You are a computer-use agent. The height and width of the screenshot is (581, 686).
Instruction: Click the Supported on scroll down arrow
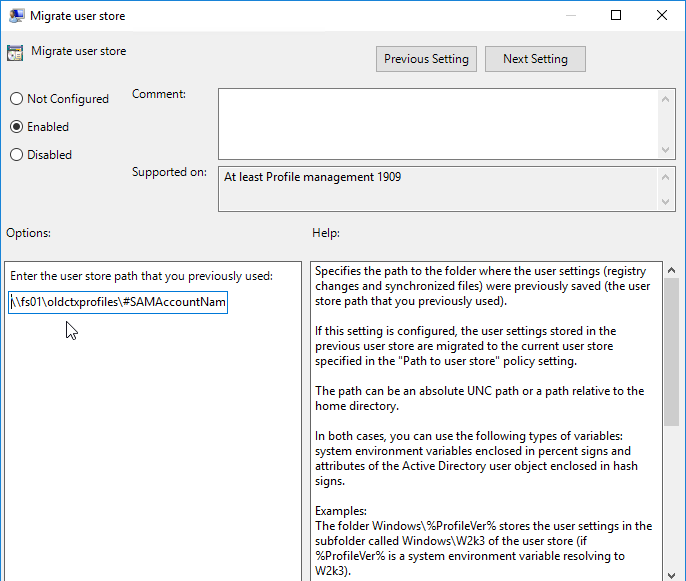(665, 202)
